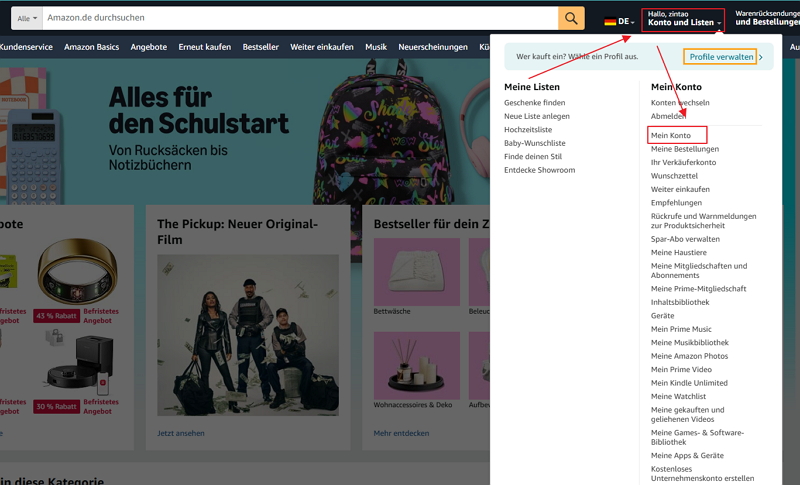Open Kostenloses Unternehmenskonto erstellen

pyautogui.click(x=702, y=474)
